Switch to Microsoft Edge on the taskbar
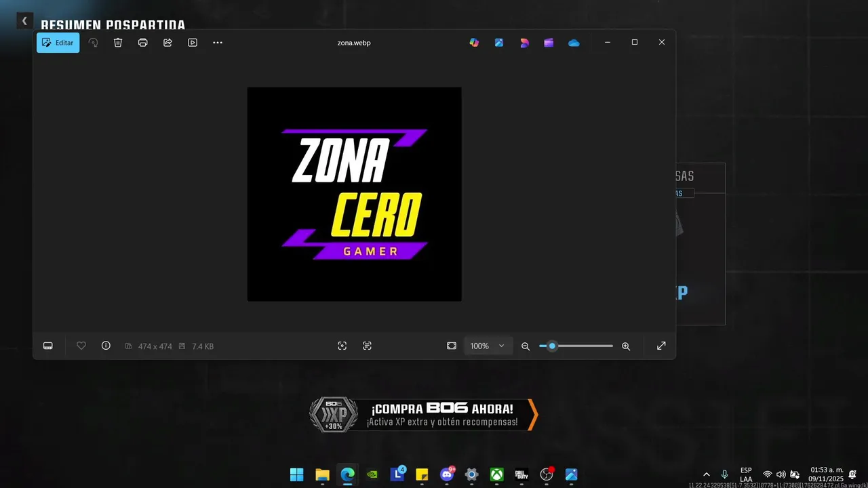Image resolution: width=868 pixels, height=488 pixels. click(347, 474)
